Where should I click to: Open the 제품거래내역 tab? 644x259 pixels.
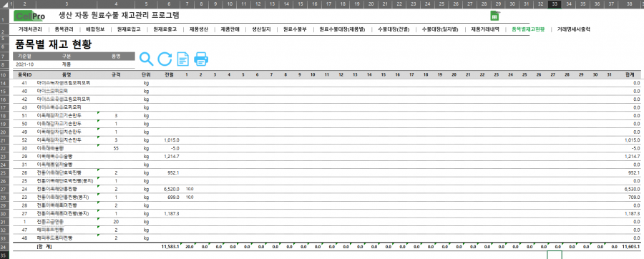coord(485,29)
